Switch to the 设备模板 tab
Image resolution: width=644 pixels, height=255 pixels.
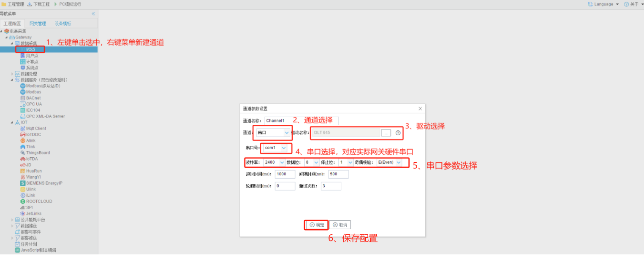click(x=63, y=24)
